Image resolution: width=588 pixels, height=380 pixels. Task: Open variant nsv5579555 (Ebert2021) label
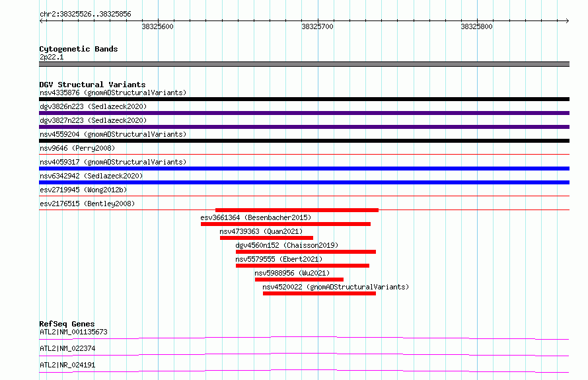pos(279,259)
